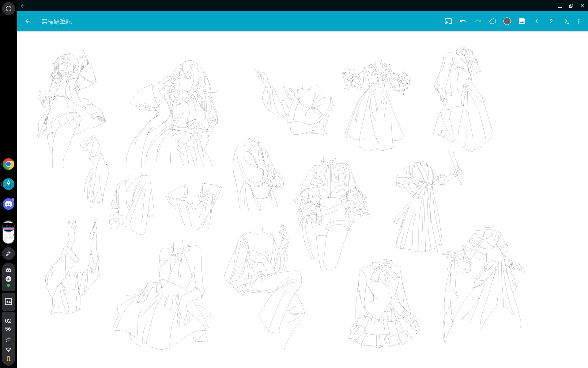Open Discord from the shelf

[9, 204]
